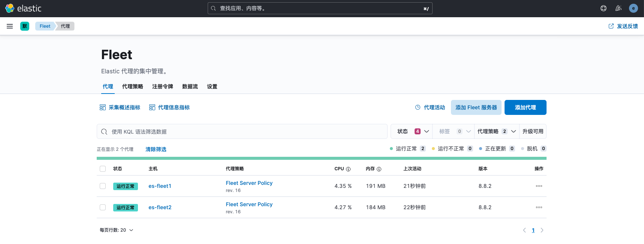Open the newsfeed celebration icon
Screen dimensions: 644x244
(619, 8)
